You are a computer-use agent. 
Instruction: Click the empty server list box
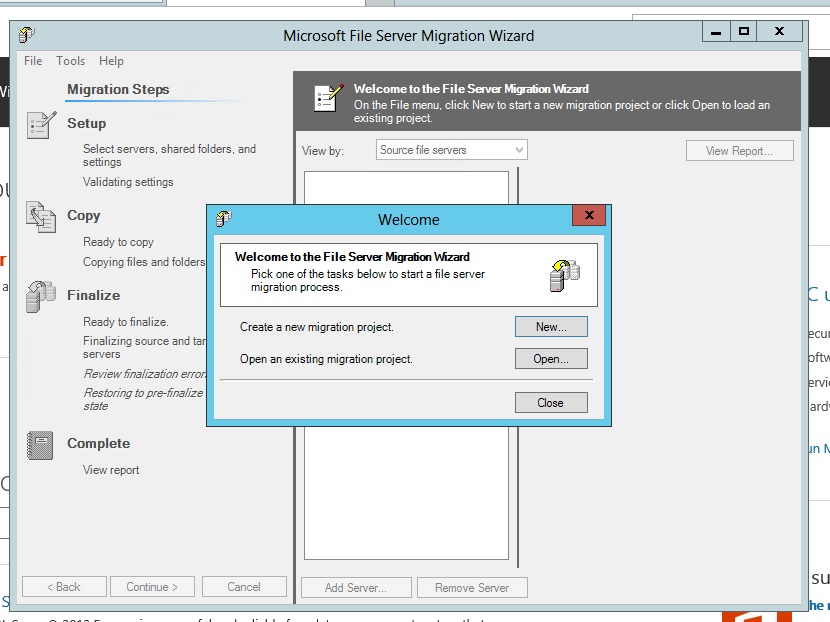pos(406,492)
